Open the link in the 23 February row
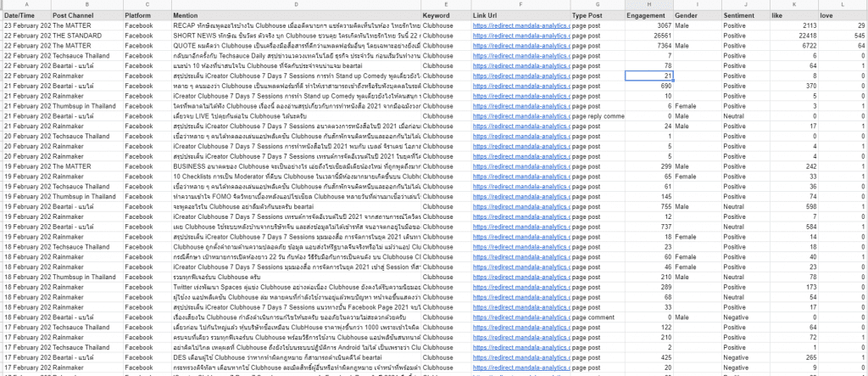The height and width of the screenshot is (376, 868). pyautogui.click(x=520, y=25)
